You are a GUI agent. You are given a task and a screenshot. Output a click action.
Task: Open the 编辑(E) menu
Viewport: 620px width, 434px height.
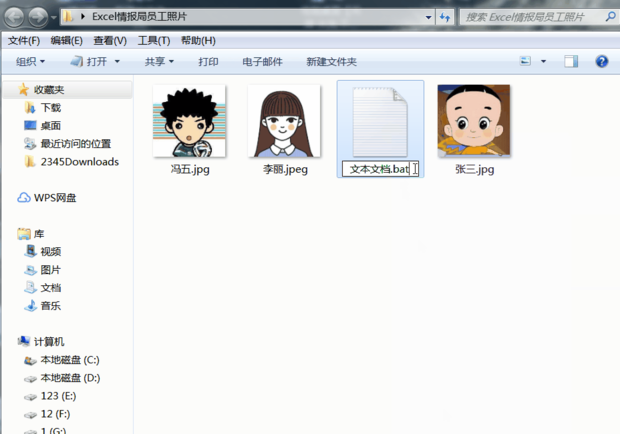(66, 41)
